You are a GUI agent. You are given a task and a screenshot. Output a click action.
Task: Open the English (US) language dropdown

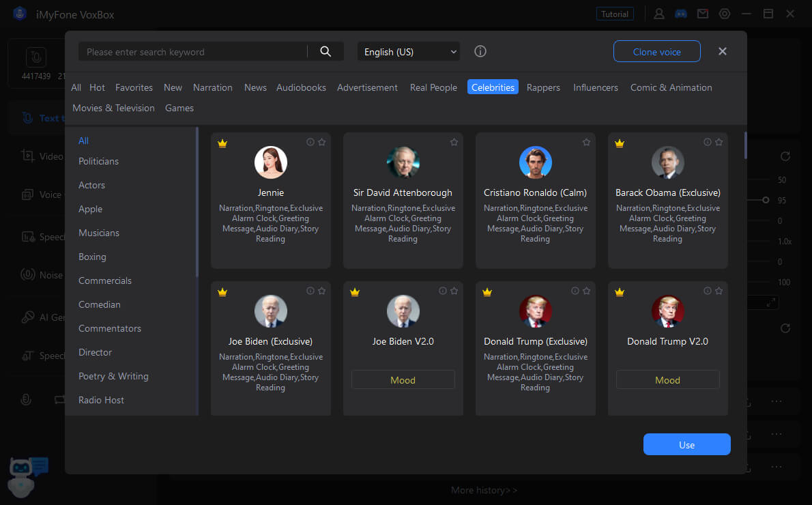pos(409,52)
